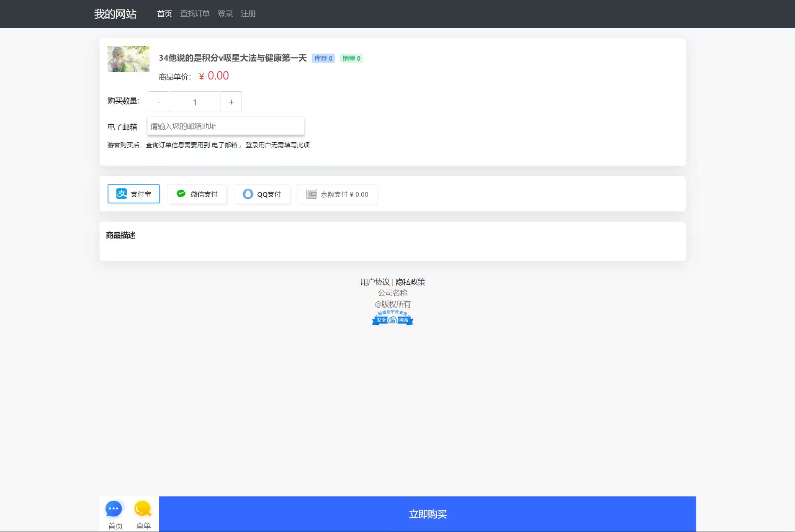Select 余额支付 ¥ 0.00 payment method
This screenshot has width=795, height=532.
[337, 194]
